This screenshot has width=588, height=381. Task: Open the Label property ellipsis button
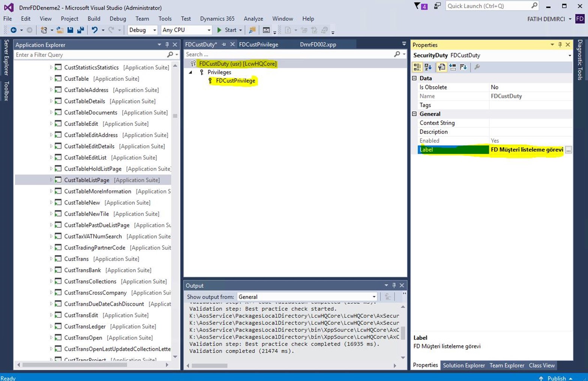[x=568, y=150]
